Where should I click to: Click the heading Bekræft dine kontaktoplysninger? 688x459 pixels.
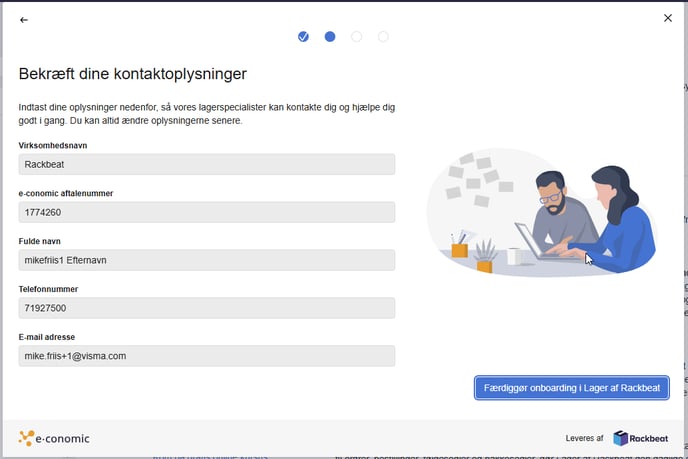click(133, 74)
